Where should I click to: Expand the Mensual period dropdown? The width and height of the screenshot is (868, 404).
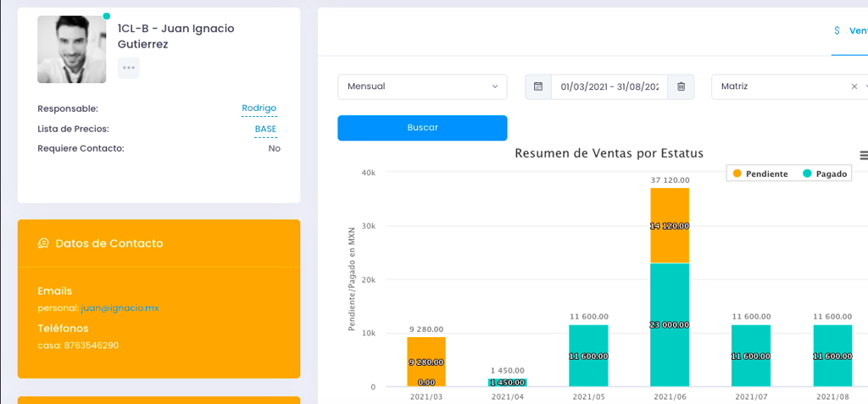tap(422, 86)
